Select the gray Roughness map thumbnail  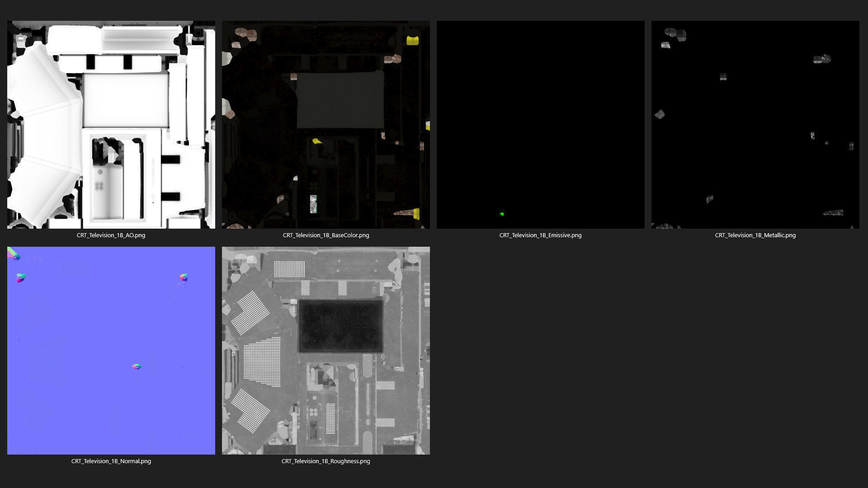[325, 350]
